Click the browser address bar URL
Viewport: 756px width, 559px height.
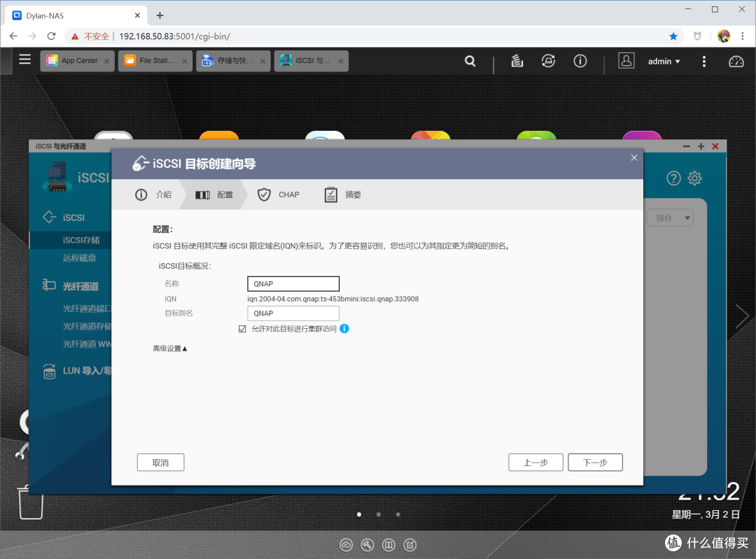(174, 36)
